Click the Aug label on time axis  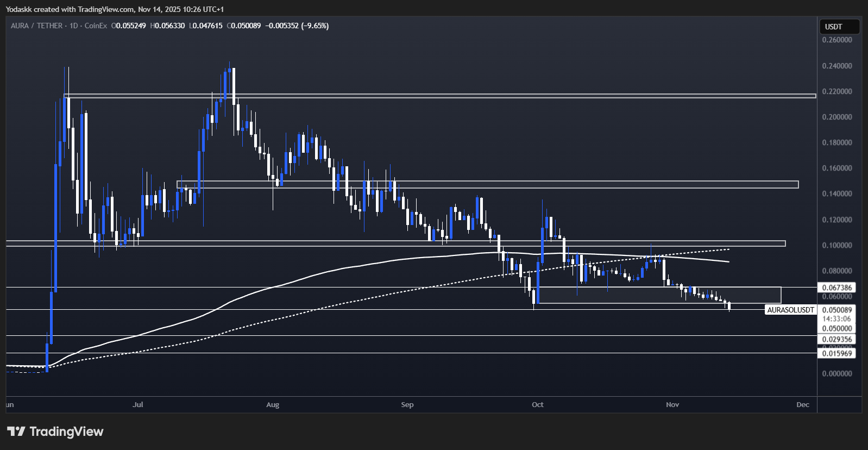pyautogui.click(x=273, y=404)
